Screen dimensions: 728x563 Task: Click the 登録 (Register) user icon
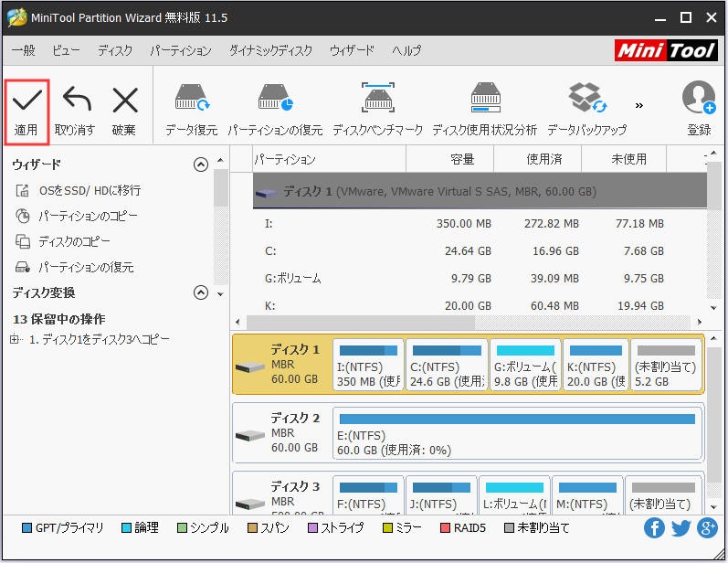tap(699, 98)
